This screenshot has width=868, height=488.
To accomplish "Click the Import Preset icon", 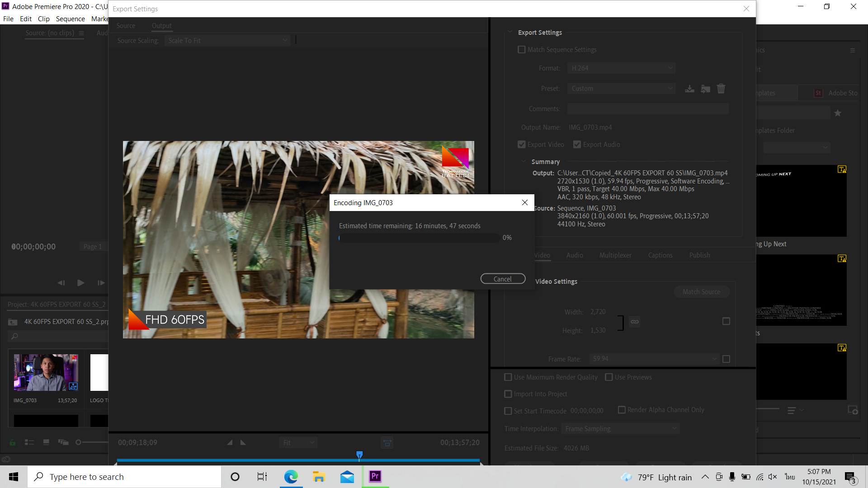I will [x=705, y=89].
